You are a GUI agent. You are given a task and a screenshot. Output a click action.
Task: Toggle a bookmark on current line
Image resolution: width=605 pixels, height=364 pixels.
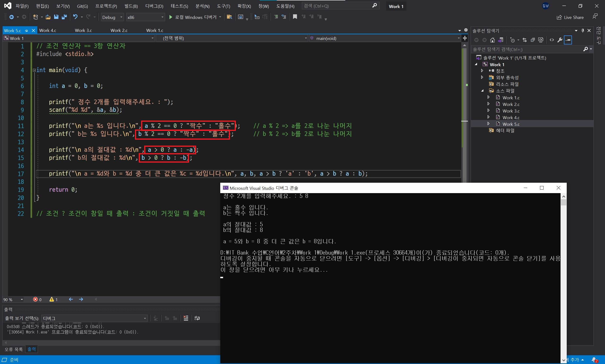pos(295,17)
